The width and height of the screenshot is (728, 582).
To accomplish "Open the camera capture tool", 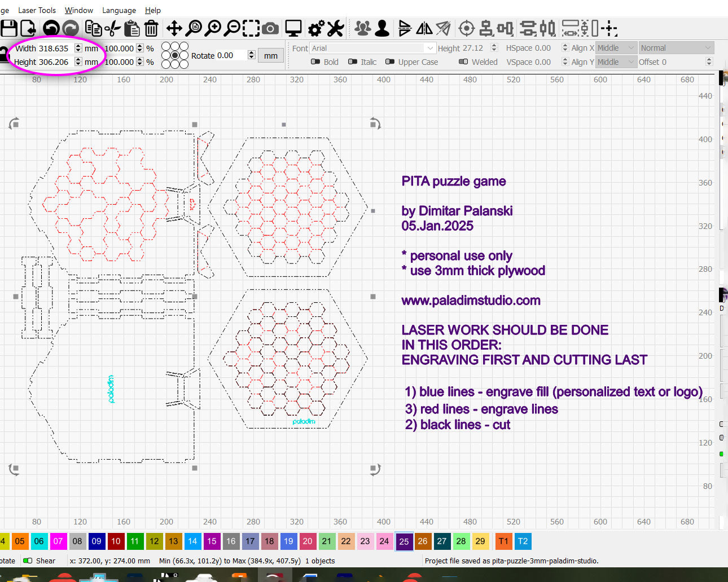I will click(x=270, y=28).
